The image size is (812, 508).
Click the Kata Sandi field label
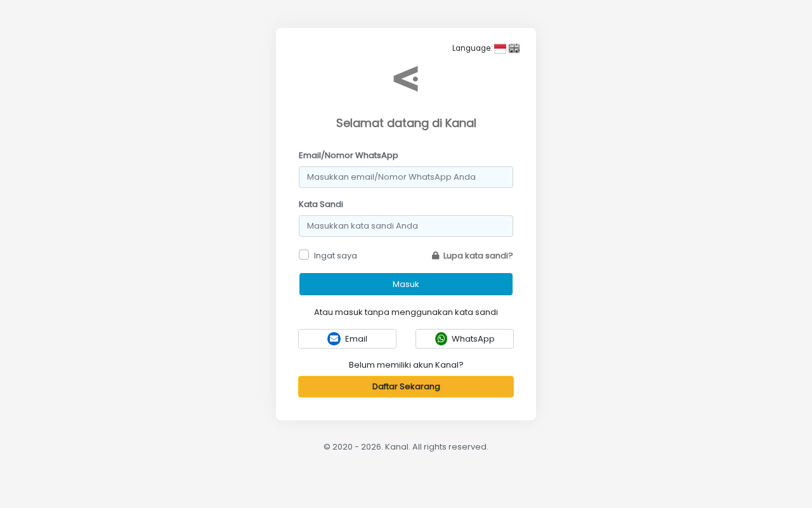pos(321,204)
